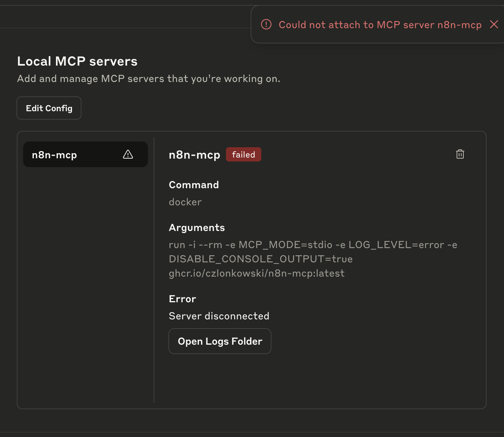Click the Error section label
Viewport: 504px width, 437px height.
pos(182,299)
